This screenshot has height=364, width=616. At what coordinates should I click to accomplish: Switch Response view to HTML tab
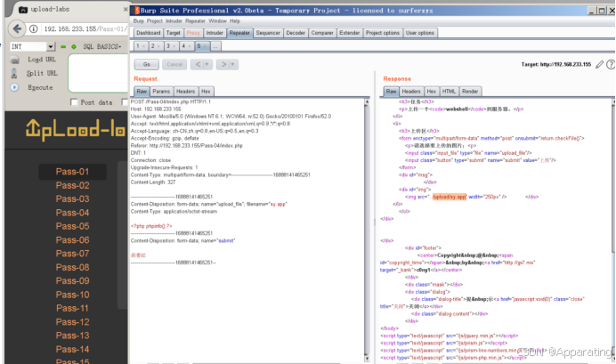449,92
